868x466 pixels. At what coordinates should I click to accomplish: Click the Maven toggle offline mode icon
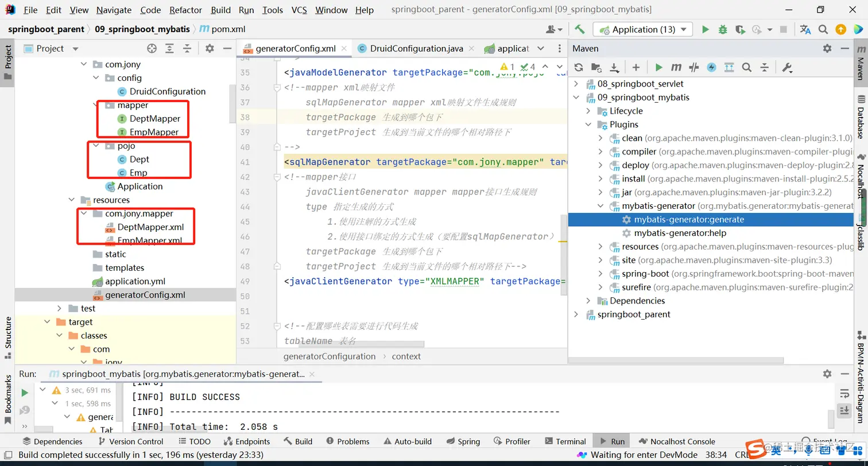click(x=694, y=68)
